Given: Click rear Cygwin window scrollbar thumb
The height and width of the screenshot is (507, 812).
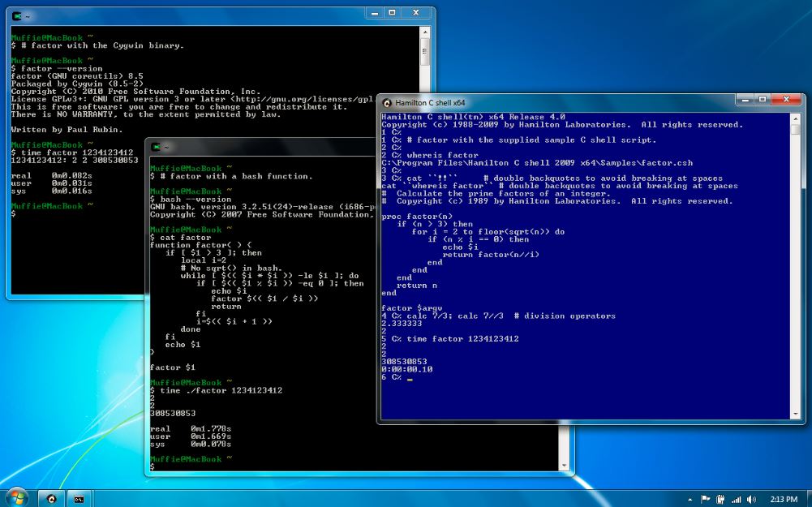Looking at the screenshot, I should [x=425, y=51].
